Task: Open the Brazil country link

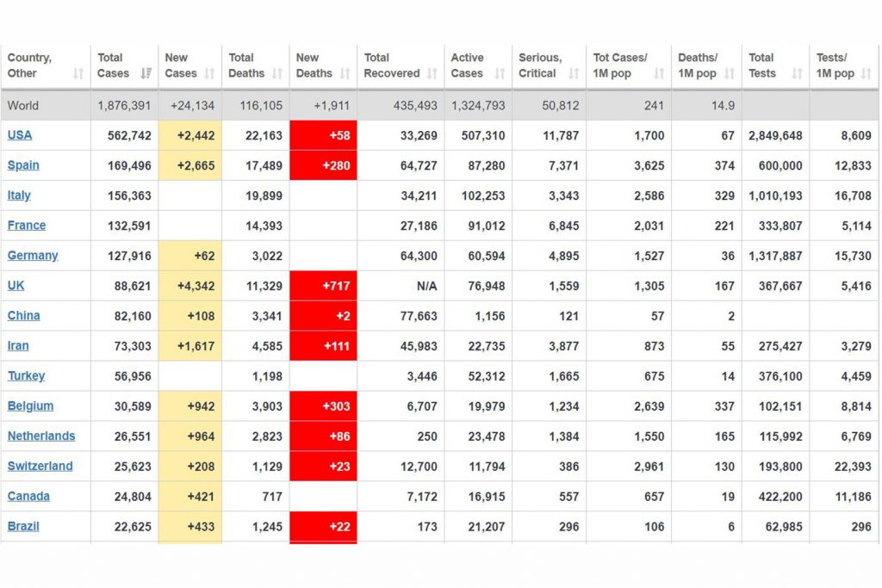Action: (23, 526)
